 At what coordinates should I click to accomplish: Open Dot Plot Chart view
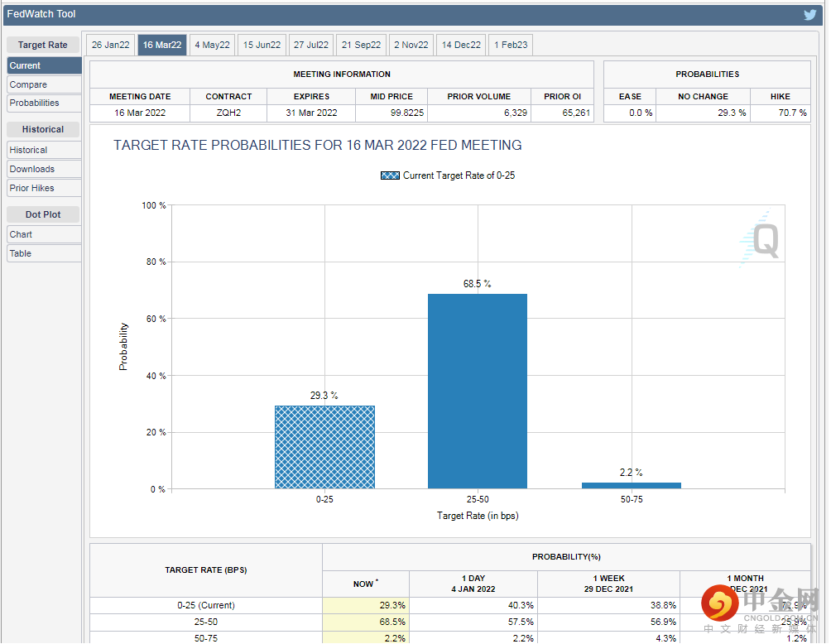pyautogui.click(x=43, y=234)
